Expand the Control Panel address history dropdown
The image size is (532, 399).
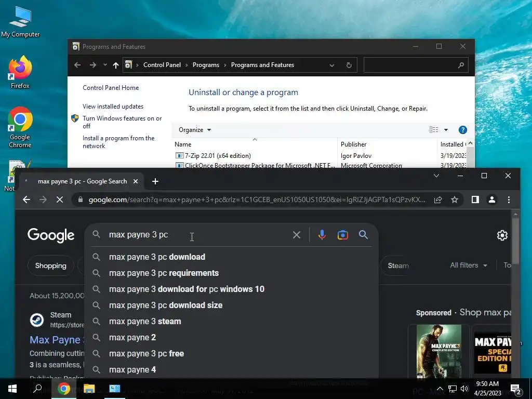[x=332, y=65]
